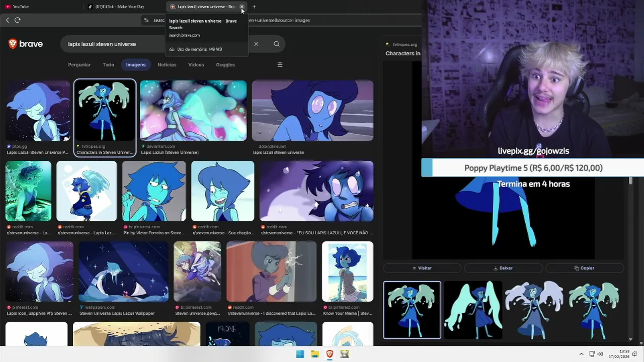Select the first related thumbnail in preview panel
The width and height of the screenshot is (644, 362).
tap(412, 310)
